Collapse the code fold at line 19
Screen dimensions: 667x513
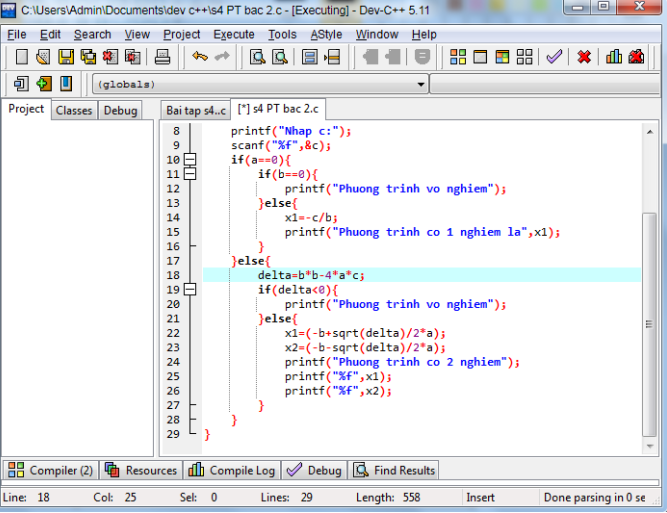point(190,290)
